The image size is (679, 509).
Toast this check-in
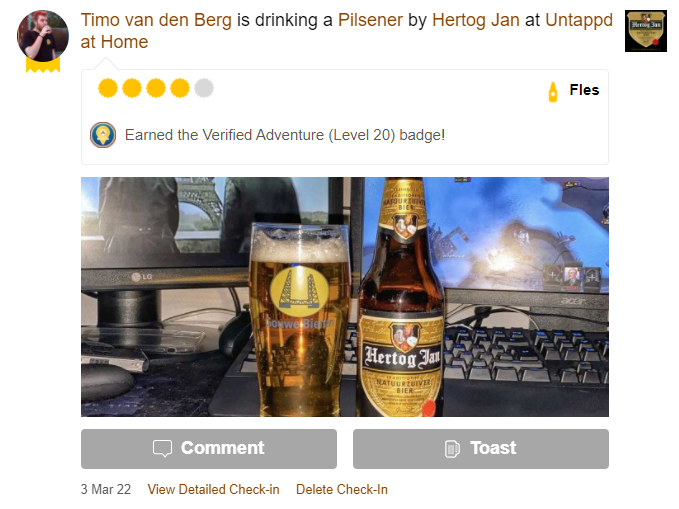tap(481, 449)
